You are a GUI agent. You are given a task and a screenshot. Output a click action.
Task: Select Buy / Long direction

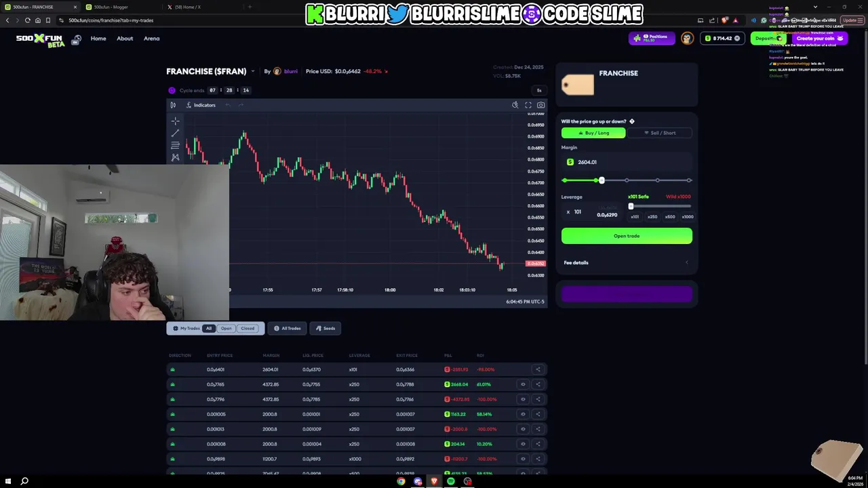coord(593,133)
